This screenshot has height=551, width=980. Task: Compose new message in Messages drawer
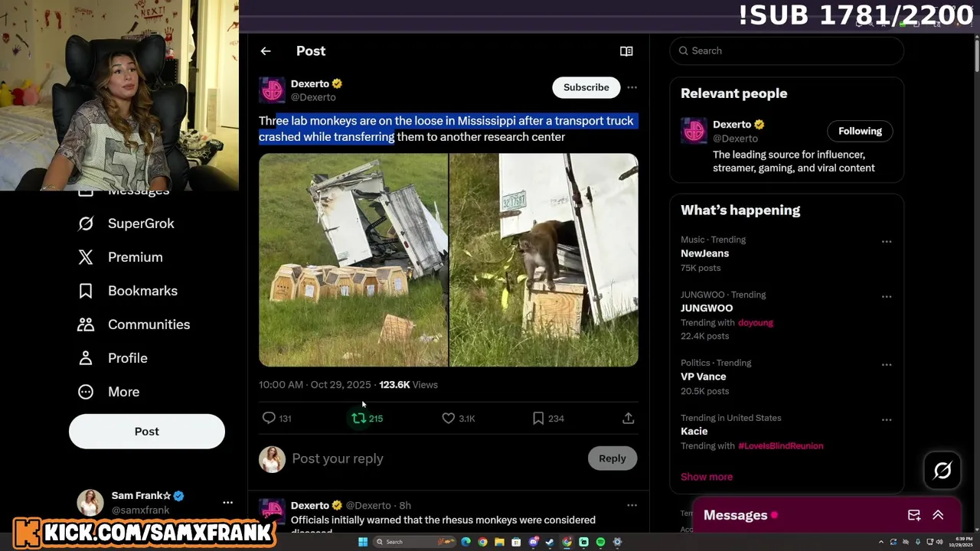coord(914,515)
